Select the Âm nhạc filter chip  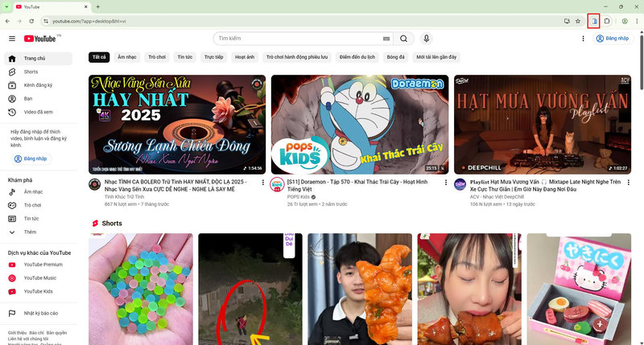tap(127, 57)
